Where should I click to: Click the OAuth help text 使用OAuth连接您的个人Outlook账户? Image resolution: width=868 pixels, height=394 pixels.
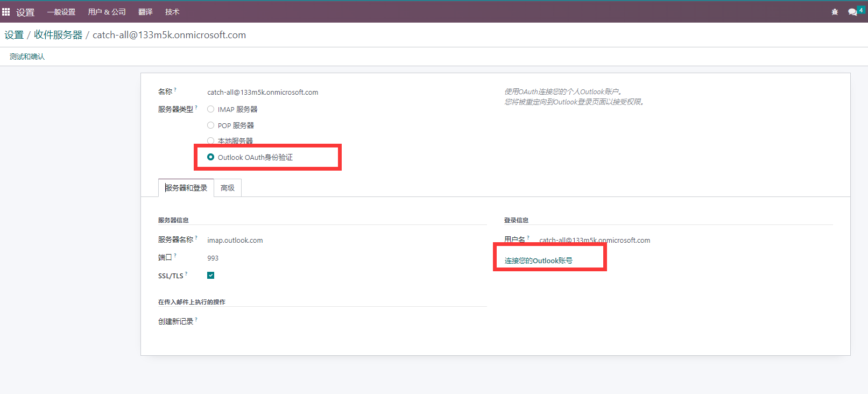pos(563,92)
